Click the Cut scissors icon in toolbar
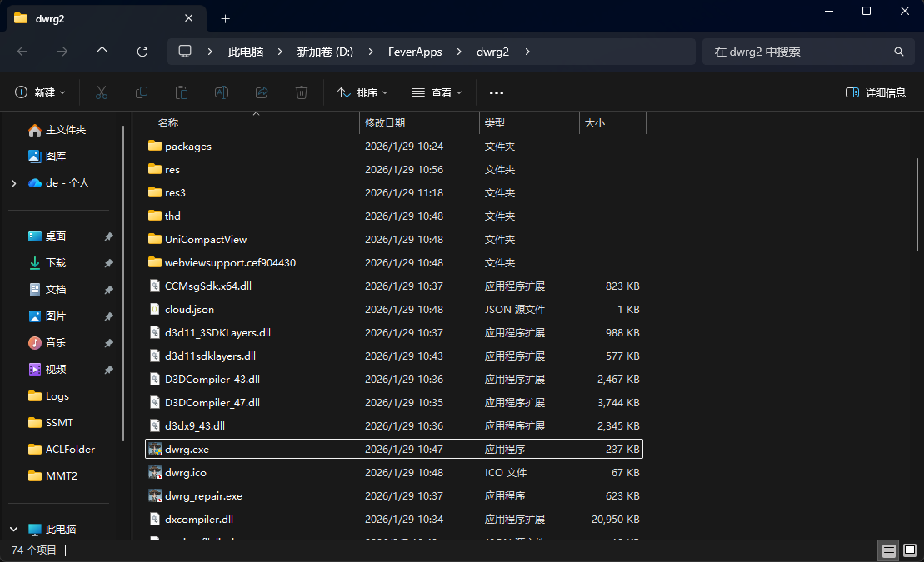 pyautogui.click(x=102, y=92)
